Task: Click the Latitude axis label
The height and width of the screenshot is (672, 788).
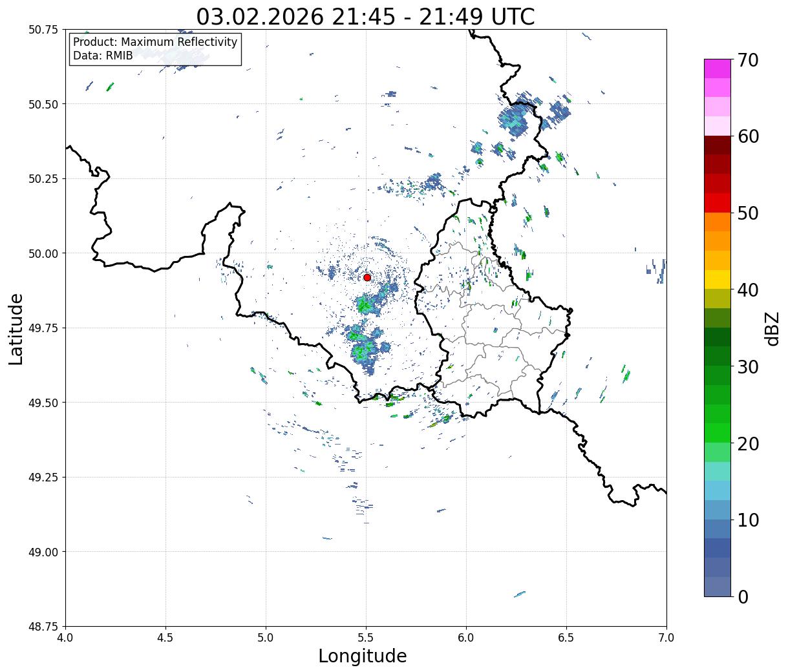Action: 16,329
